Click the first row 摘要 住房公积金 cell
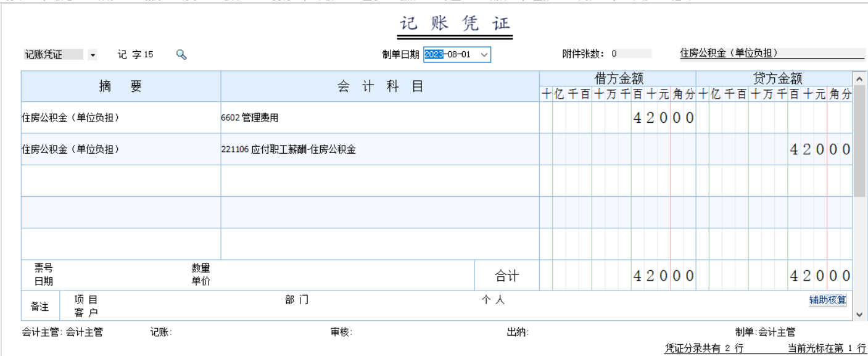868x356 pixels. 121,118
